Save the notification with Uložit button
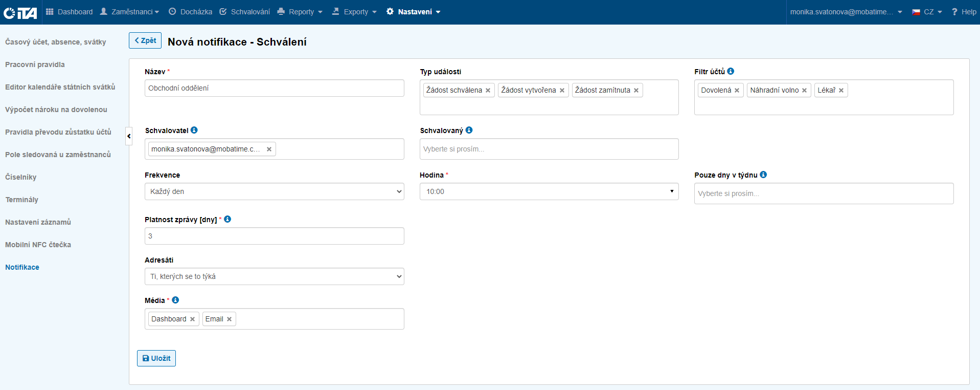 [x=156, y=358]
